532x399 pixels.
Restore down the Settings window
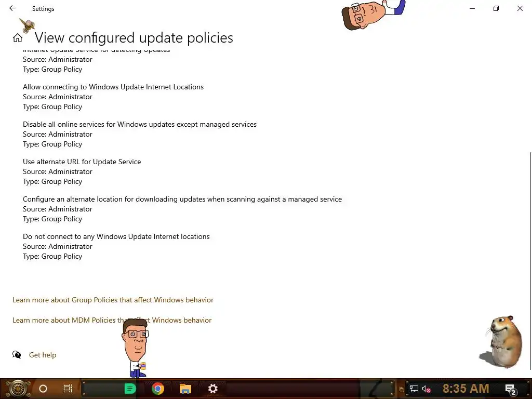(496, 8)
